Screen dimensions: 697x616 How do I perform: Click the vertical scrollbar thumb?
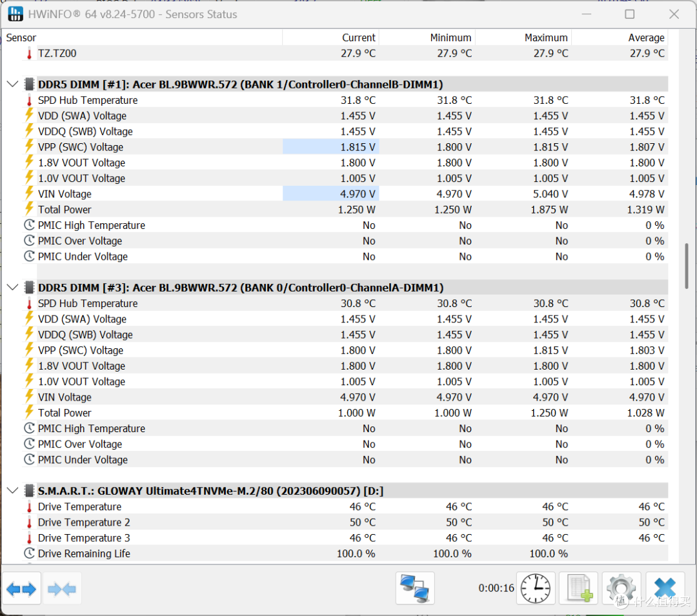(x=686, y=266)
